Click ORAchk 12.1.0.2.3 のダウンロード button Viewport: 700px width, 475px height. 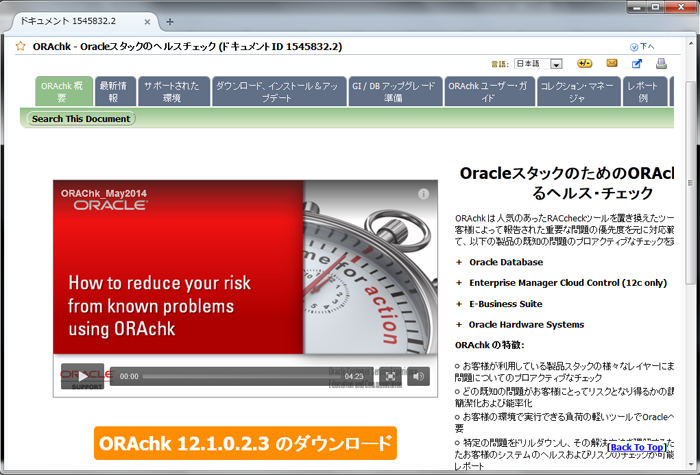tap(245, 443)
